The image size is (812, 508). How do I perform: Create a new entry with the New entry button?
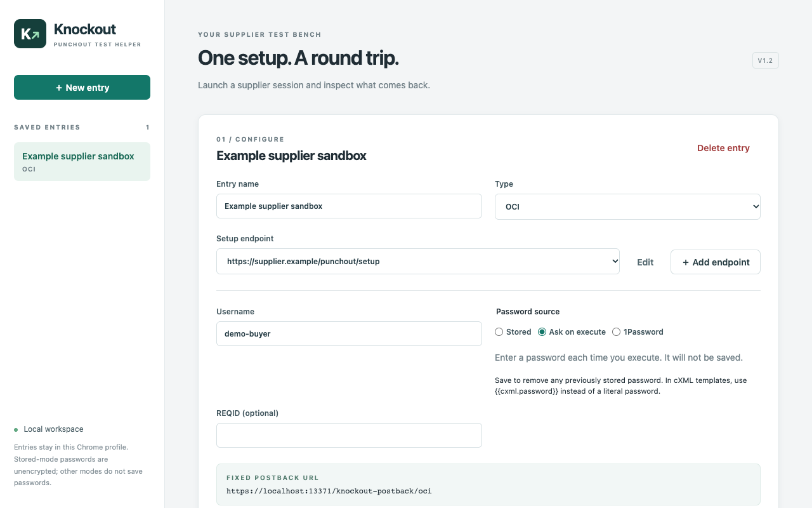(x=82, y=88)
